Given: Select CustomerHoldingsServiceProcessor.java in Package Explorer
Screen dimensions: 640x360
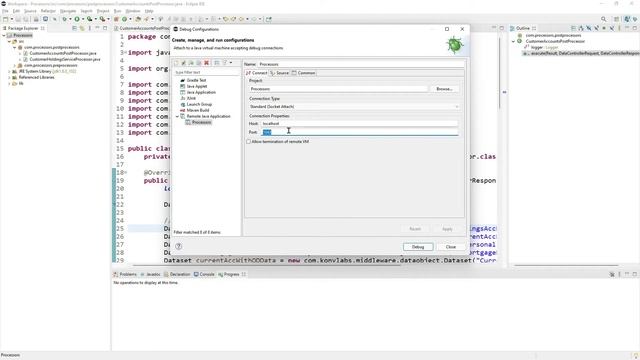Looking at the screenshot, I should pos(64,60).
